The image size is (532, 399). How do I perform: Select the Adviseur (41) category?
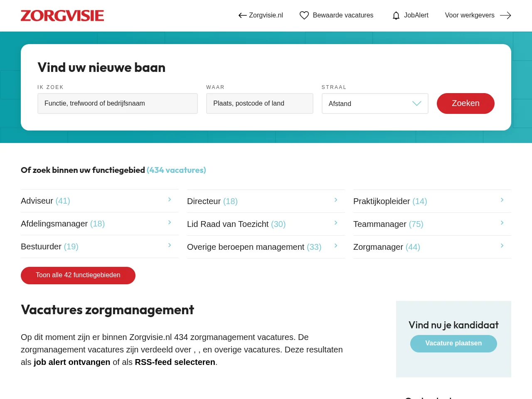click(100, 201)
